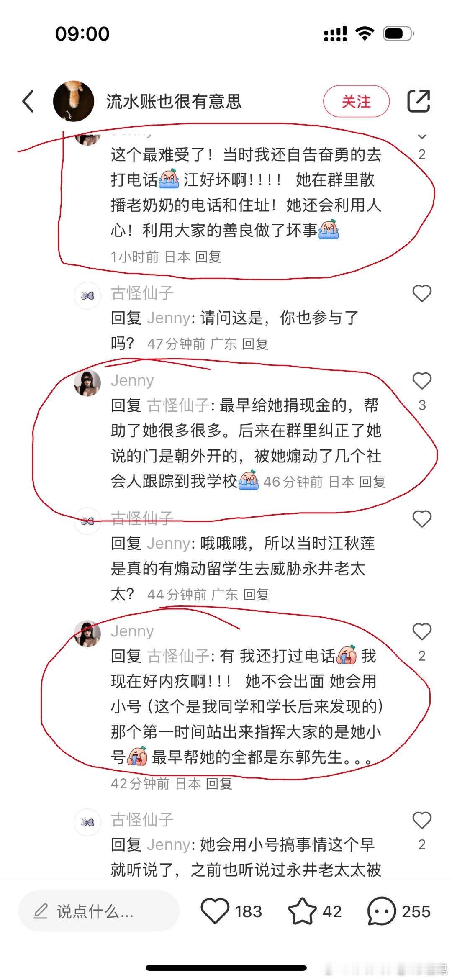Tap the back arrow icon
Image resolution: width=452 pixels, height=980 pixels.
(x=28, y=101)
